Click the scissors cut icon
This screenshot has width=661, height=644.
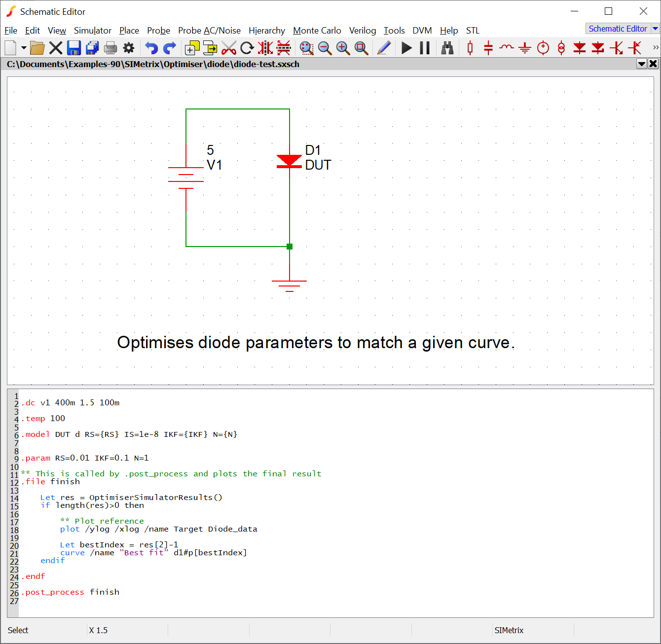229,48
